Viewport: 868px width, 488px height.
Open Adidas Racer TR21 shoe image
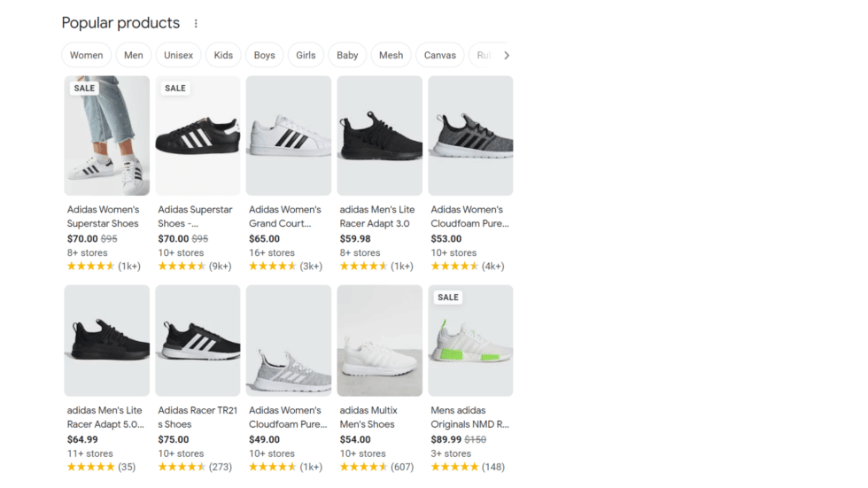pos(198,340)
